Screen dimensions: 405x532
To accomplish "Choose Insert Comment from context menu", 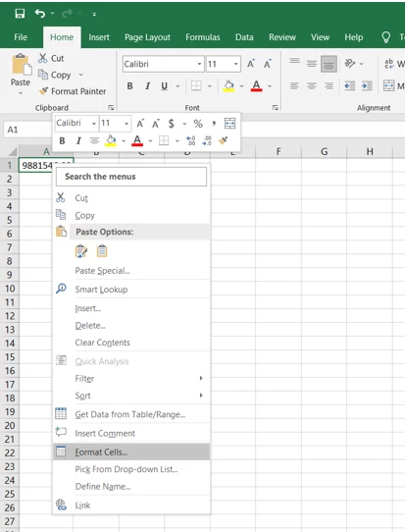I will [131, 433].
